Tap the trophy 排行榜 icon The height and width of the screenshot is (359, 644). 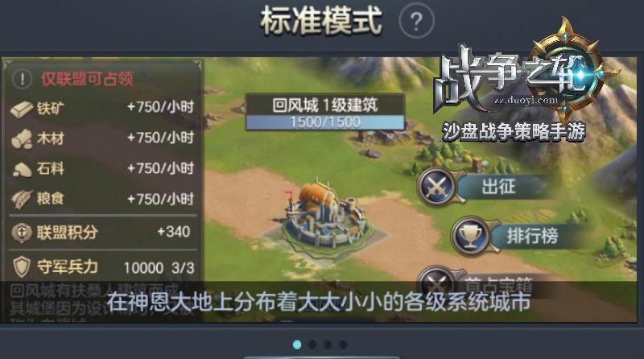[x=471, y=236]
